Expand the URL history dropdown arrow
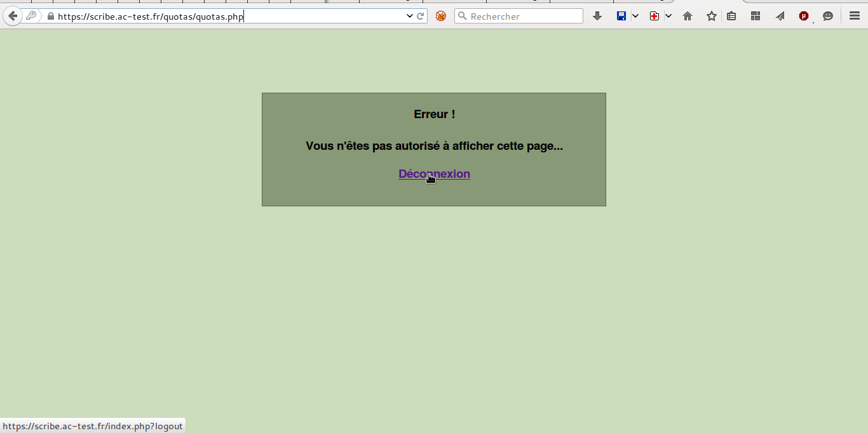This screenshot has height=433, width=868. click(x=410, y=16)
